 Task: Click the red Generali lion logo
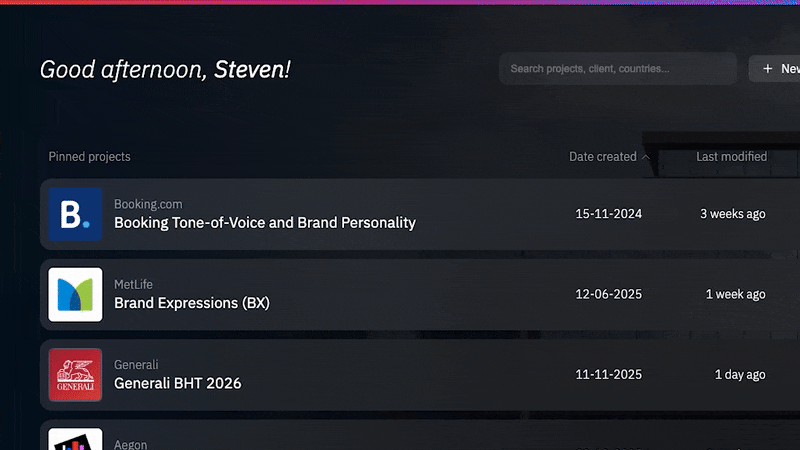click(76, 374)
